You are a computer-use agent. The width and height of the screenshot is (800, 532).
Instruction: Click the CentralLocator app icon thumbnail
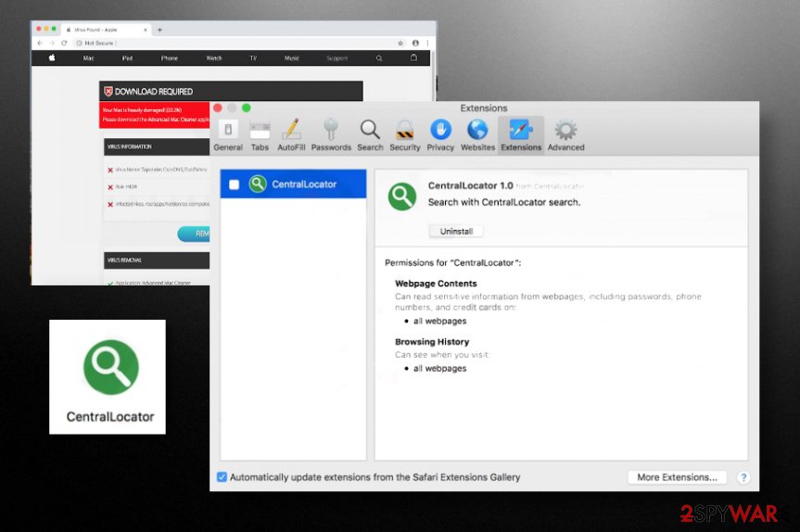point(110,367)
